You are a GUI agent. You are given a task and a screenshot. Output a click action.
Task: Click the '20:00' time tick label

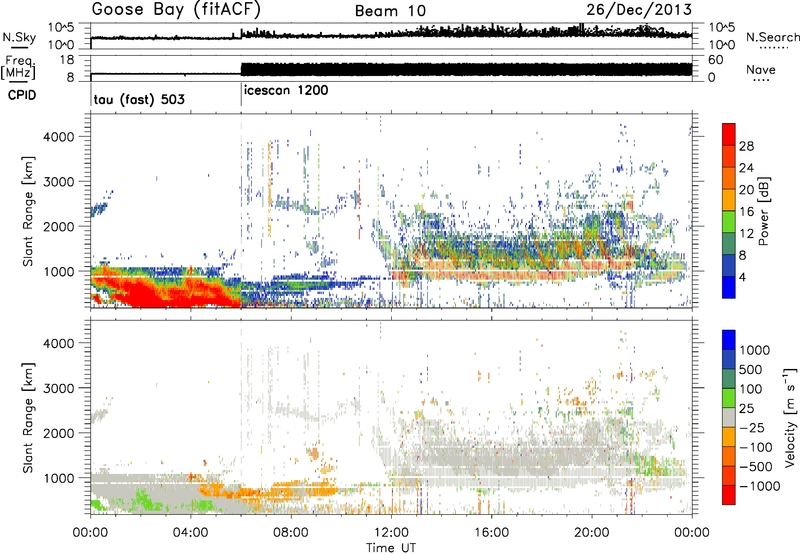point(592,533)
